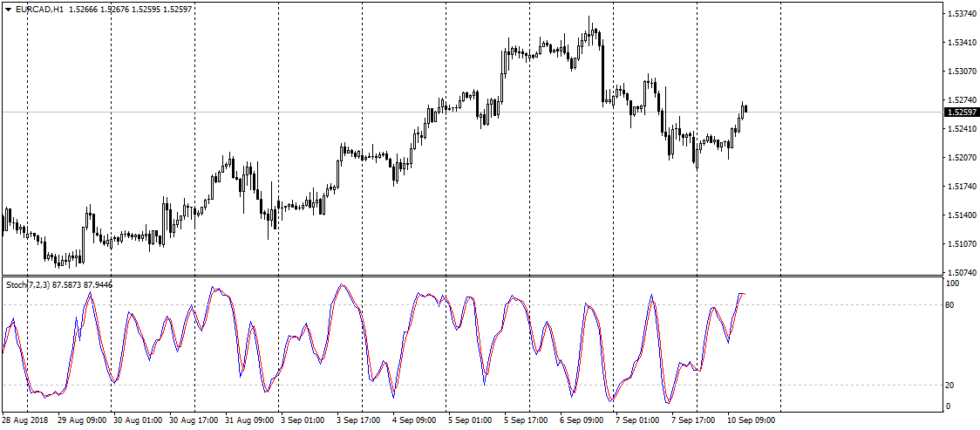Click the 3 Sep 17:00 time label
This screenshot has width=980, height=430.
click(x=358, y=420)
